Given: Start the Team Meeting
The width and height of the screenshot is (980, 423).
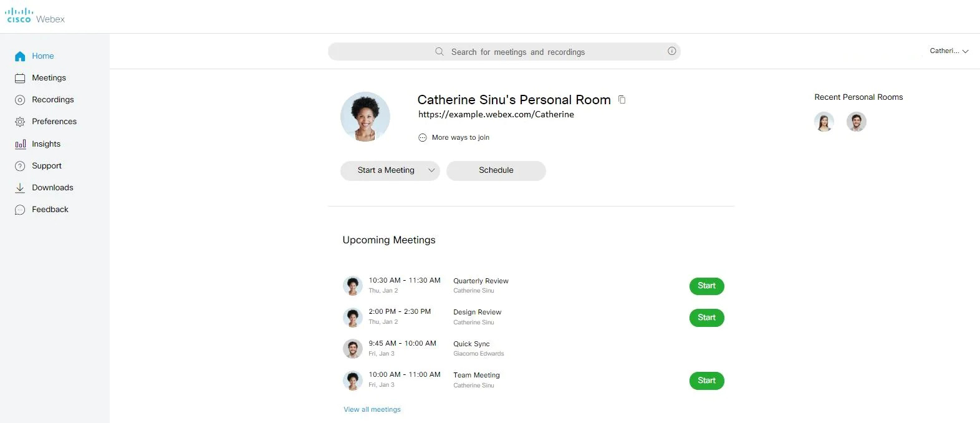Looking at the screenshot, I should point(706,381).
